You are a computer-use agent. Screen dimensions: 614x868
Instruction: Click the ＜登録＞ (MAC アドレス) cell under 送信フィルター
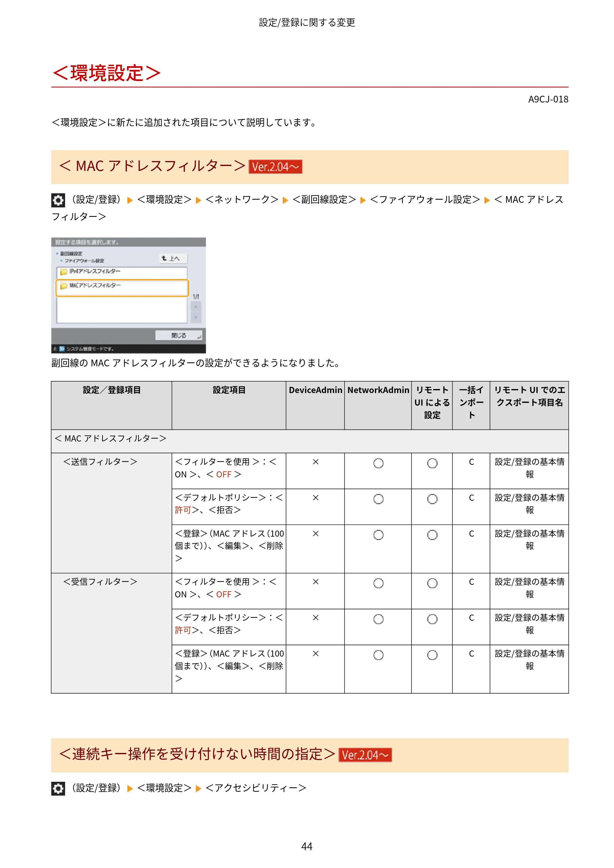(x=229, y=549)
